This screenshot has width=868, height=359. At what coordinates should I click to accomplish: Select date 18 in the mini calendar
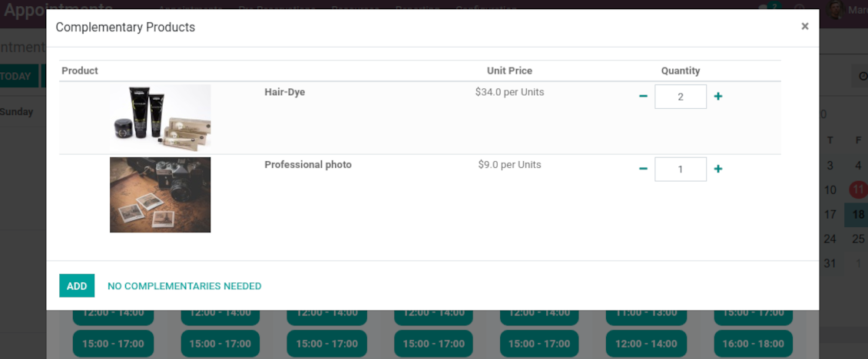tap(858, 215)
